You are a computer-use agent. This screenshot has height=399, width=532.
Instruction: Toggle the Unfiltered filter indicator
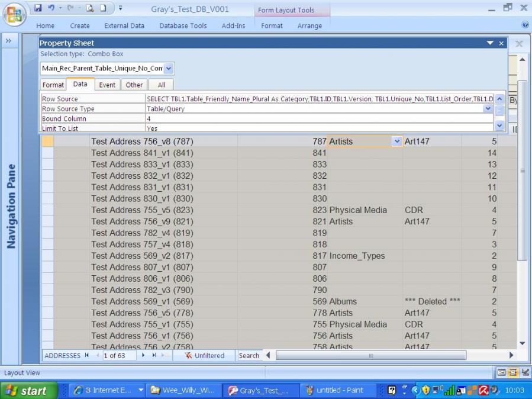coord(204,356)
